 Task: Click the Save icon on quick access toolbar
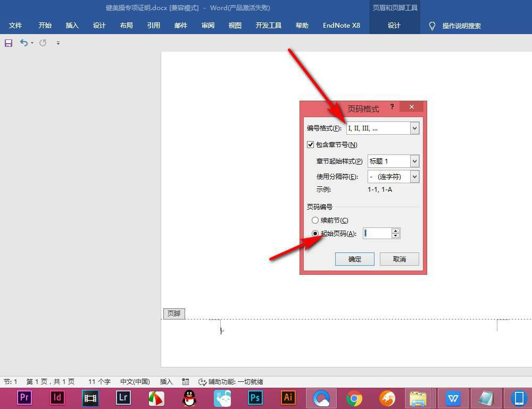(8, 43)
